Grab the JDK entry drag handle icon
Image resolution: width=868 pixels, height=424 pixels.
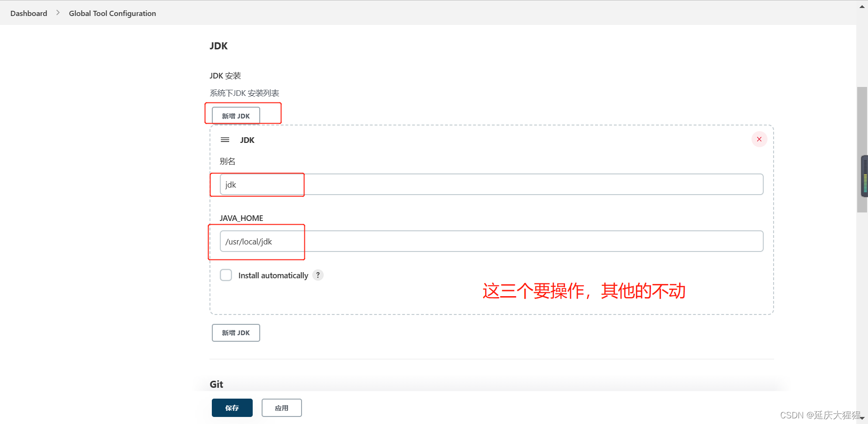pos(225,140)
